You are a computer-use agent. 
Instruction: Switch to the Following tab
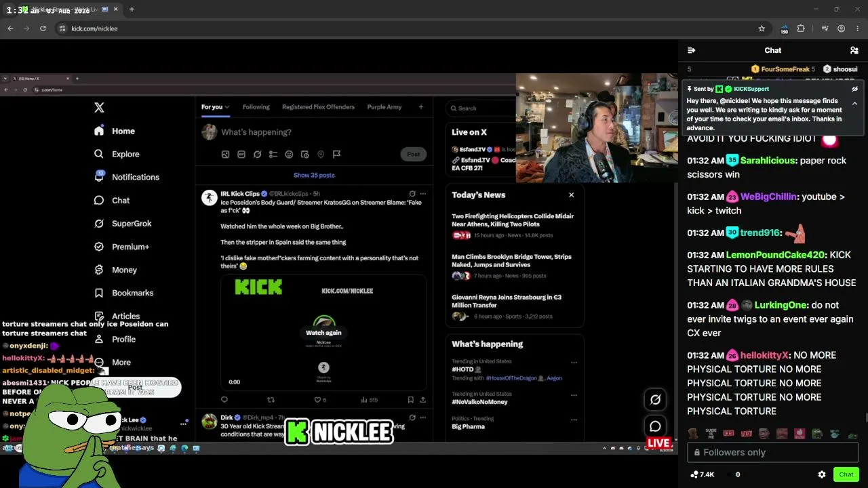256,107
